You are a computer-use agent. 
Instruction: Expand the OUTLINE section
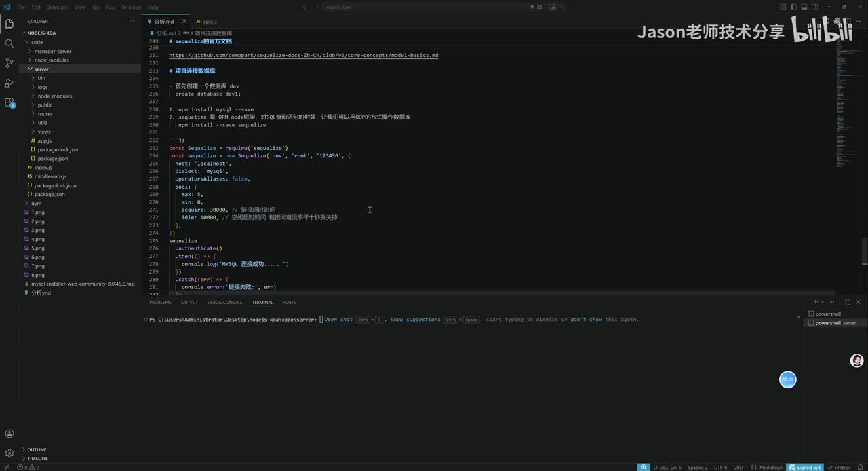click(x=80, y=449)
